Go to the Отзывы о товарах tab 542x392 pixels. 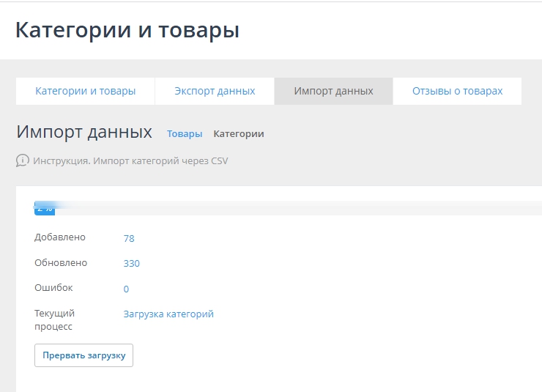pyautogui.click(x=457, y=92)
